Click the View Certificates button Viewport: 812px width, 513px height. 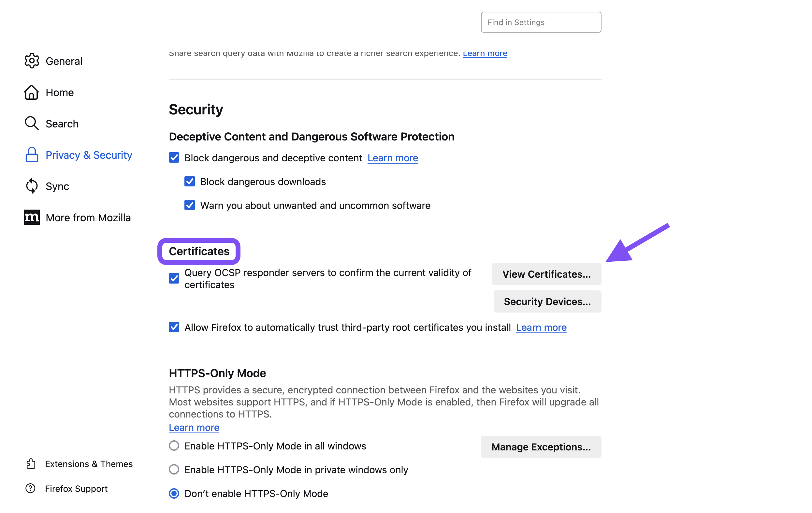pos(546,274)
